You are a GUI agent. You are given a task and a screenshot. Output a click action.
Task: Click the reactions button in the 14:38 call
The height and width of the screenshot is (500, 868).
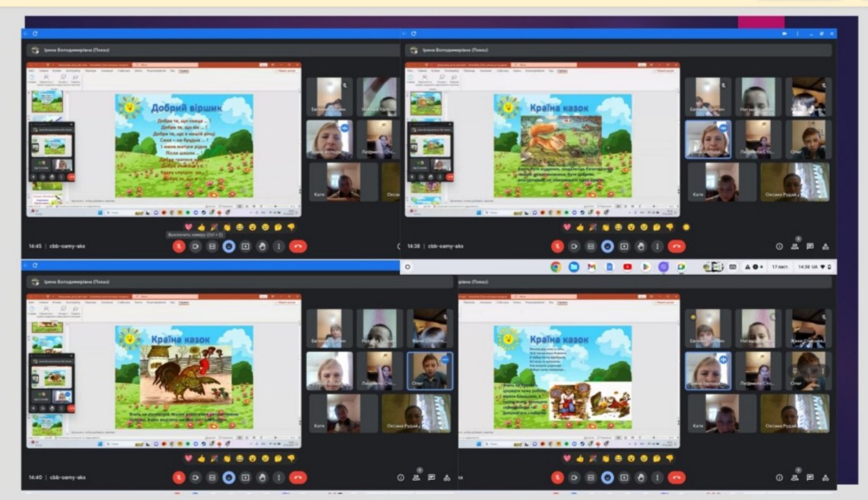tap(608, 246)
